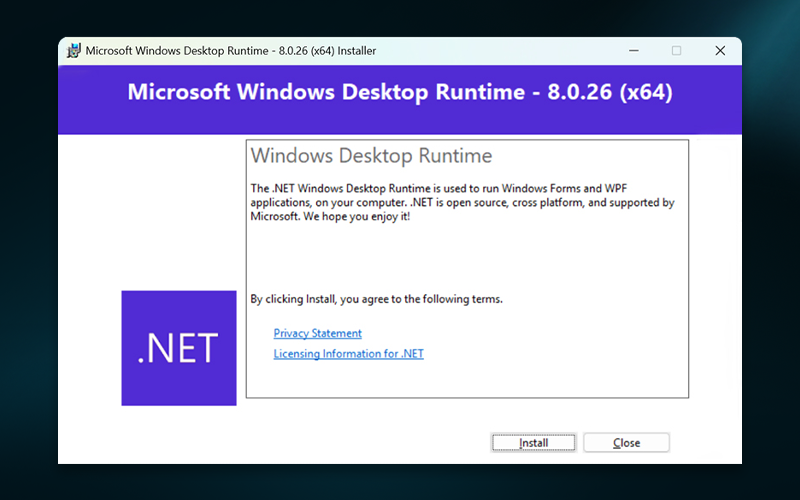The width and height of the screenshot is (800, 500).
Task: Click the greyed-out maximize button
Action: 676,51
